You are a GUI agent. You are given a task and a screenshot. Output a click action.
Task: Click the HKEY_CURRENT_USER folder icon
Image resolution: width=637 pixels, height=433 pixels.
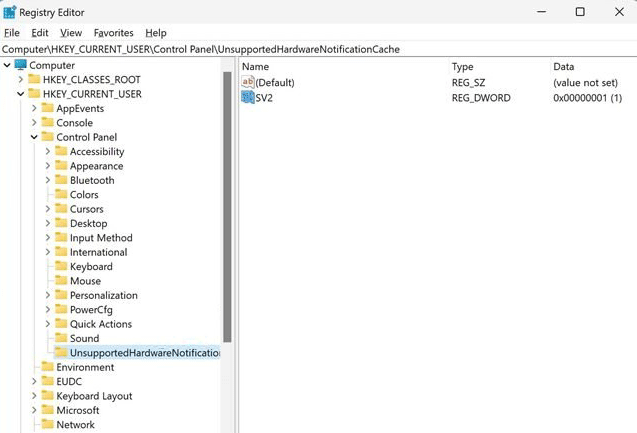34,94
